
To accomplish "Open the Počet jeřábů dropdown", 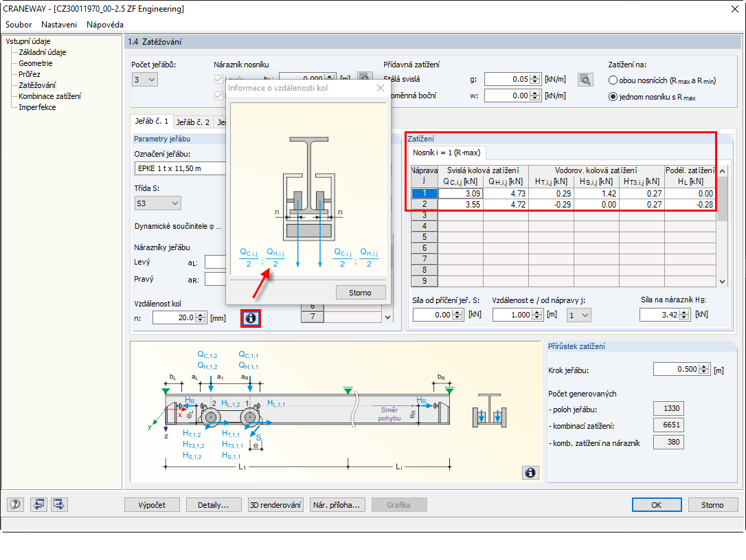I will click(x=146, y=80).
